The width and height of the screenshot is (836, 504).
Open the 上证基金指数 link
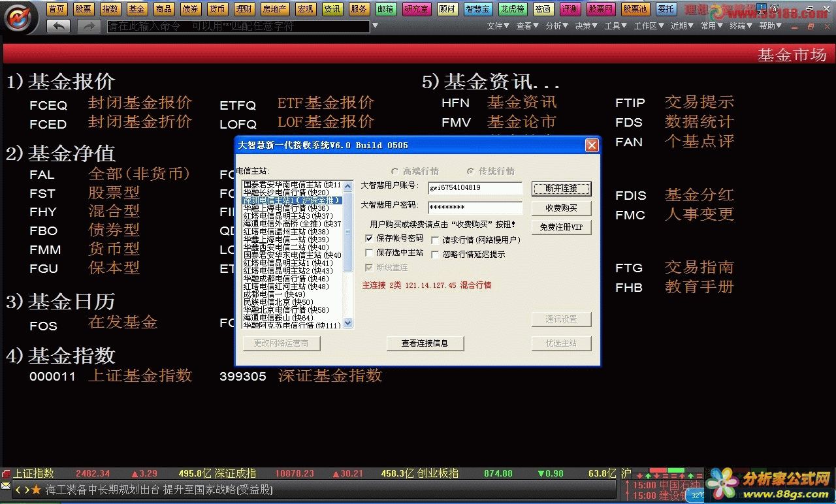(x=140, y=375)
